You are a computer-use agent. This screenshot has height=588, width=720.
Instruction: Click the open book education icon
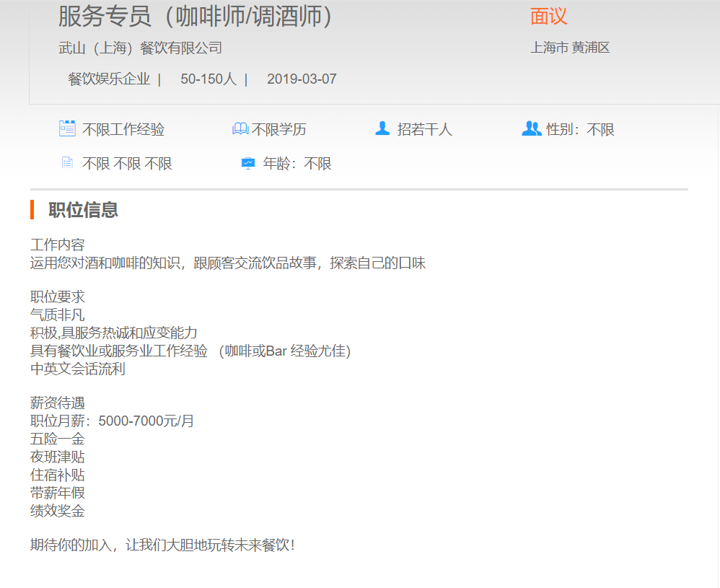(240, 129)
